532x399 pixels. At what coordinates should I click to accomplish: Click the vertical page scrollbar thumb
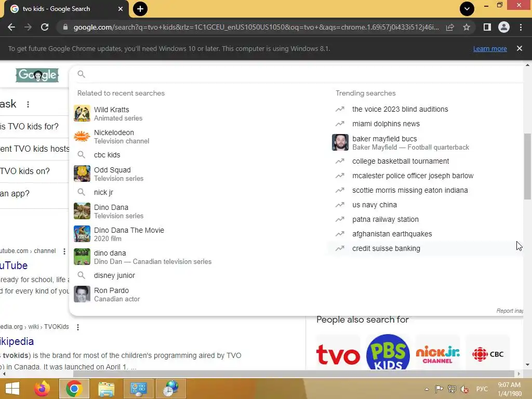coord(527,166)
